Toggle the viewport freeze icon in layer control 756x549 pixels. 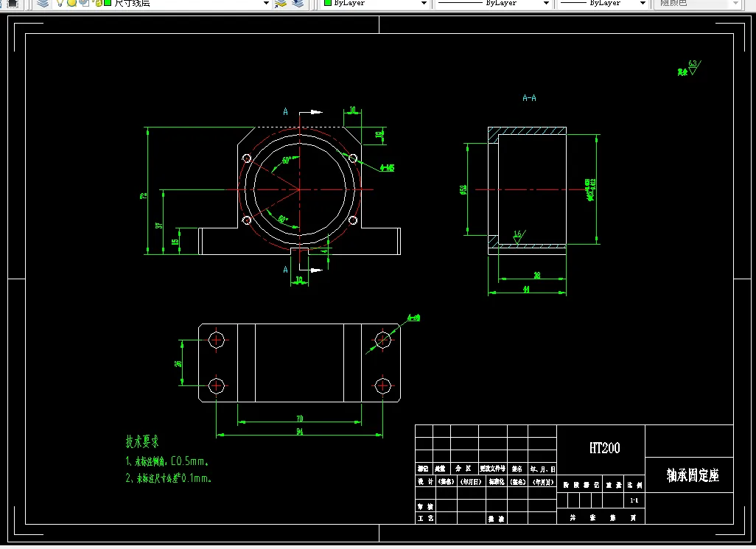tap(83, 3)
